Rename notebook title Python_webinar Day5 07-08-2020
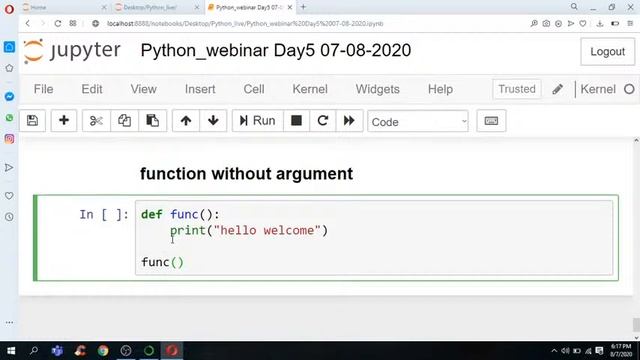The height and width of the screenshot is (360, 640). (x=276, y=51)
